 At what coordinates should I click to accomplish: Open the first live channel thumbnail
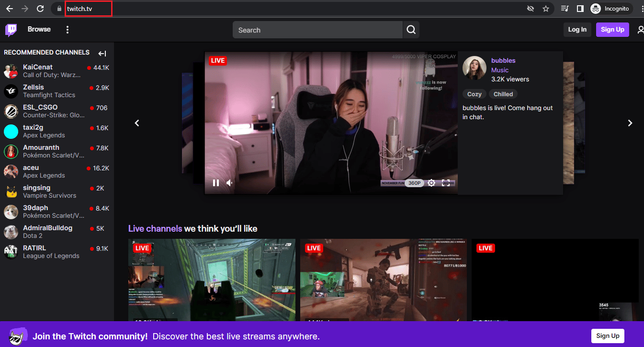(x=212, y=280)
